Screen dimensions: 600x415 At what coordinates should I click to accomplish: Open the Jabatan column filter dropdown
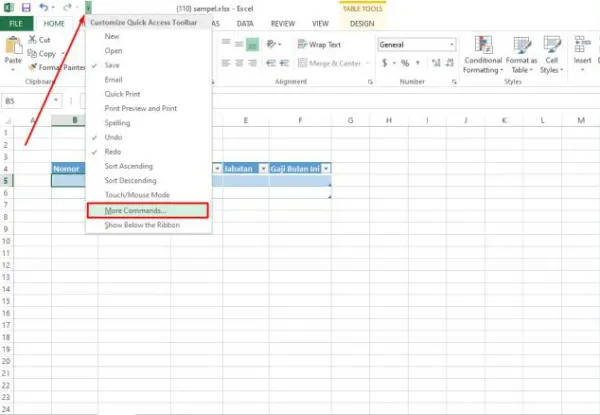[x=263, y=169]
